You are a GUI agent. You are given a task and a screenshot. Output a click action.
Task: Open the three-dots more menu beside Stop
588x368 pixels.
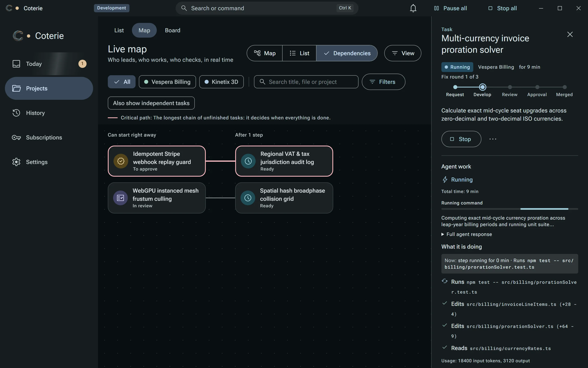[x=493, y=139]
